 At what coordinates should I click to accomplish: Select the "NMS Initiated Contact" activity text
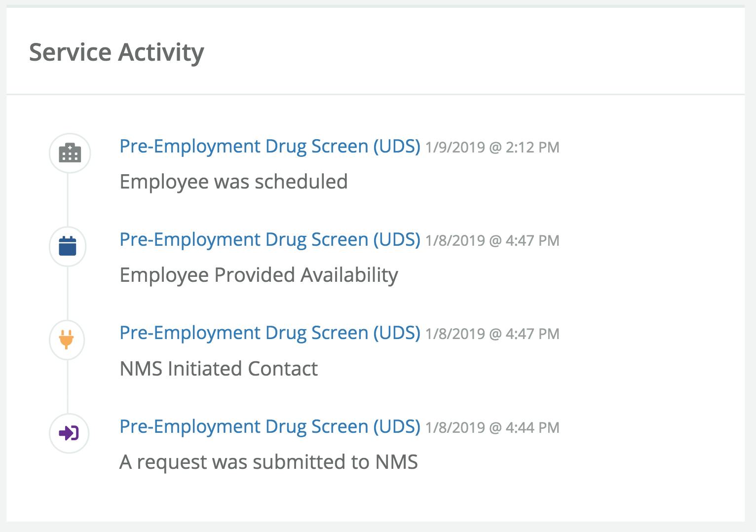coord(219,369)
